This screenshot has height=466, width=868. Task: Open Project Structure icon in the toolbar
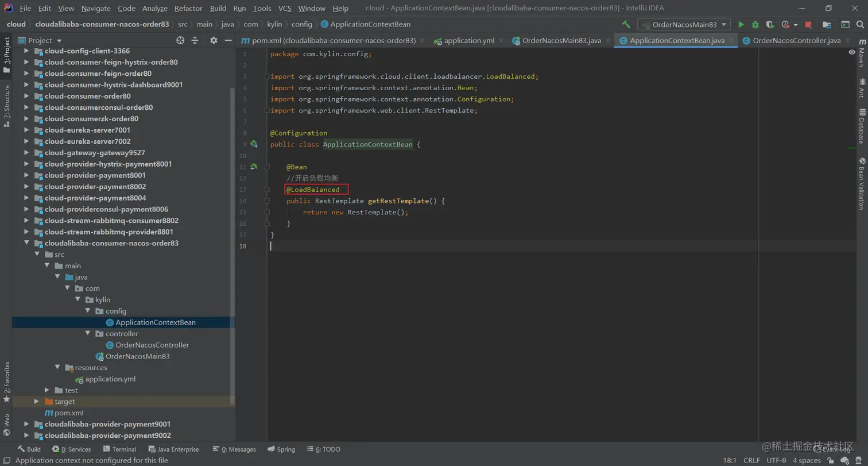point(827,25)
